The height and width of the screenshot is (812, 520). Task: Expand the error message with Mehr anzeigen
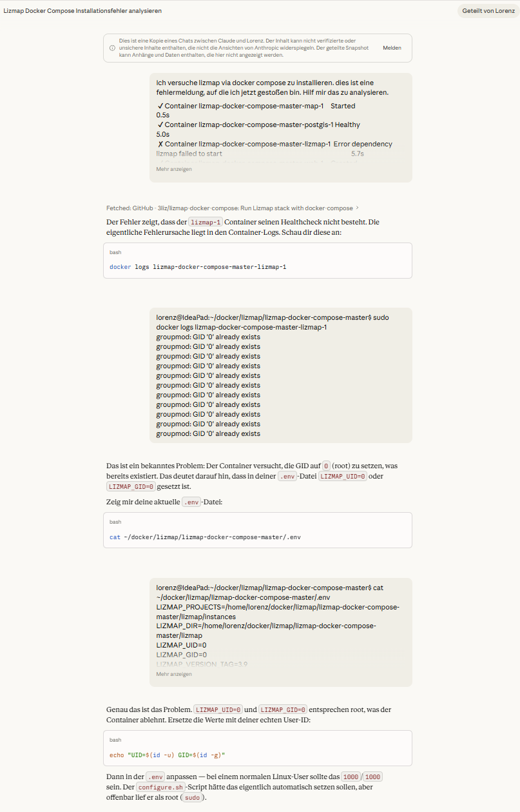point(174,169)
